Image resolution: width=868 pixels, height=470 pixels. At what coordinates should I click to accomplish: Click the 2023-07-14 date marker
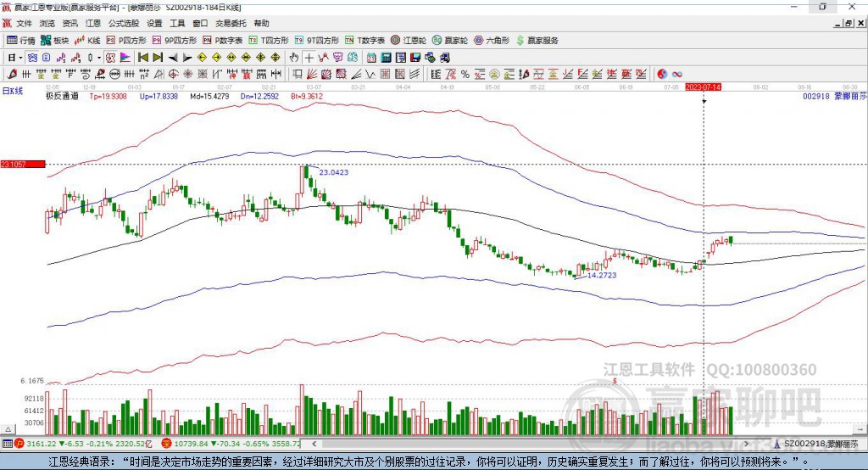(x=703, y=87)
